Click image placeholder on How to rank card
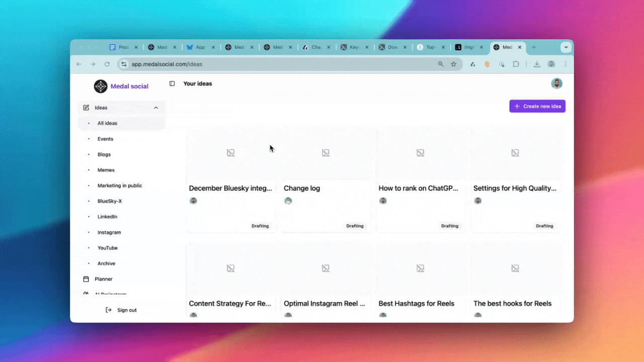Image resolution: width=644 pixels, height=362 pixels. pos(420,153)
